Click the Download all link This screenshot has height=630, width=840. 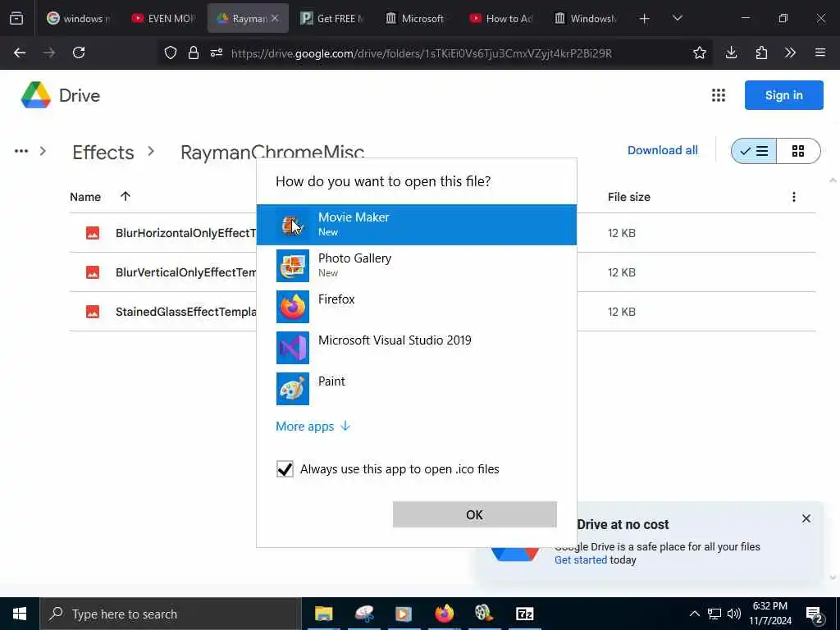point(662,150)
